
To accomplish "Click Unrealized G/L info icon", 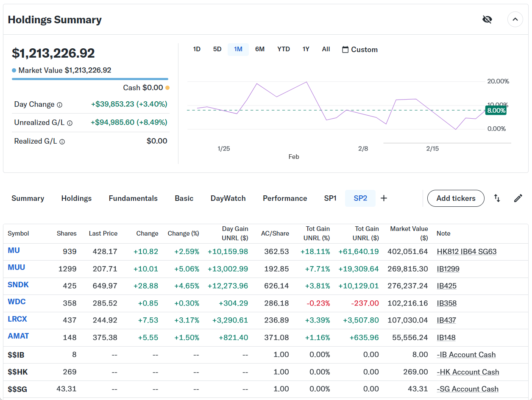I will click(70, 123).
